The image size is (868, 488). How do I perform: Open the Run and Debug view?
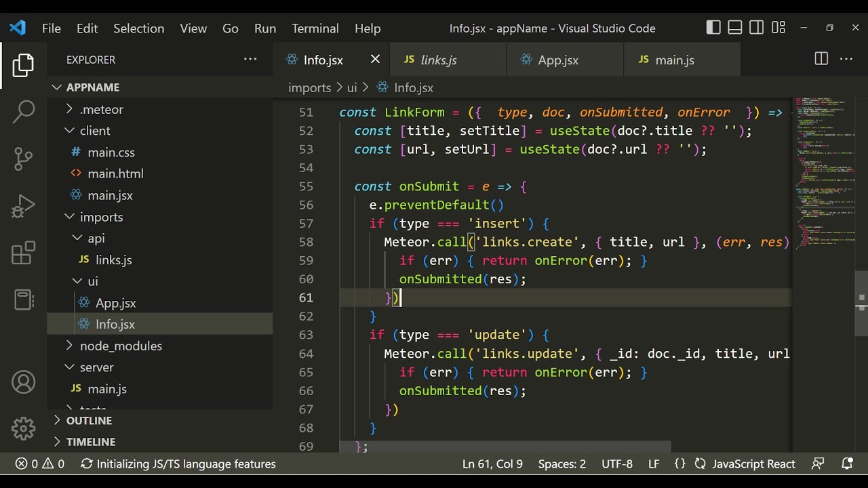click(x=24, y=206)
